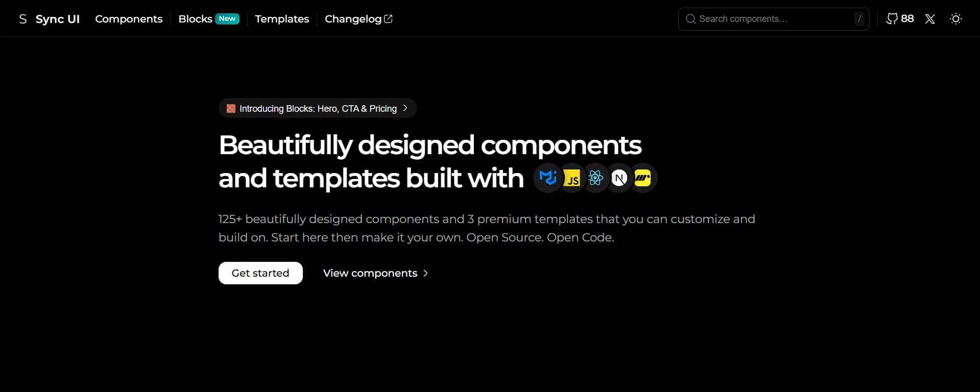Click the arrow next to View components
This screenshot has width=980, height=392.
click(x=425, y=273)
